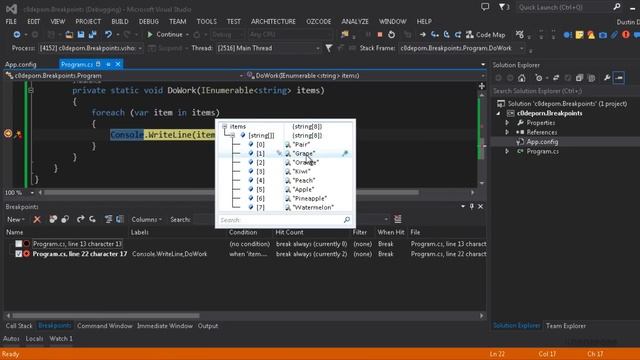
Task: Toggle auto hide pin on the Breakpoints window
Action: (472, 207)
